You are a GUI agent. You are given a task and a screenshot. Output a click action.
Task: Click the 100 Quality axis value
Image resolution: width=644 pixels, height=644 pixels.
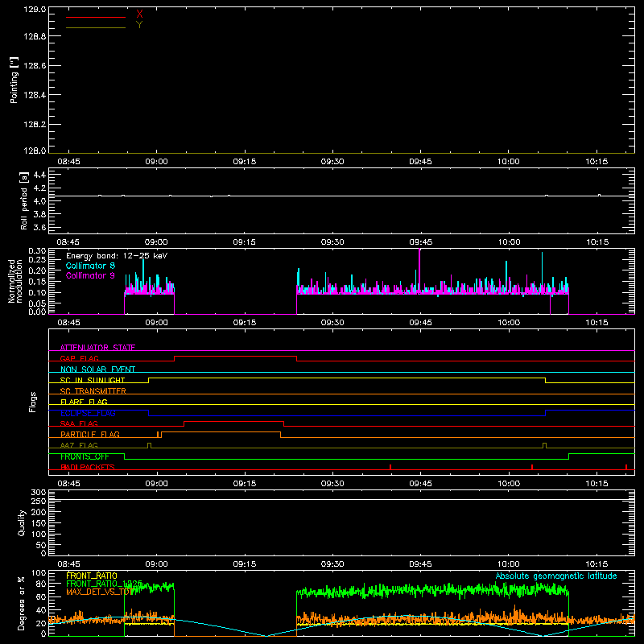[38, 534]
